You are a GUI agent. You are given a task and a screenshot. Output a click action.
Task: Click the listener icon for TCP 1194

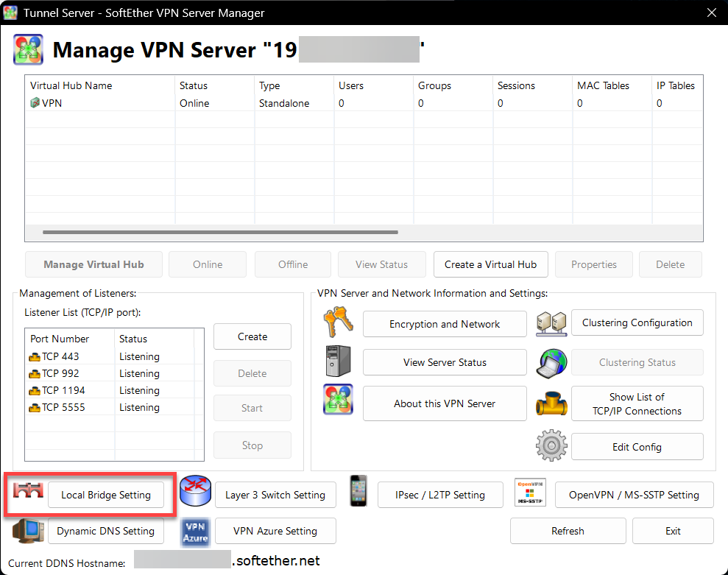pos(35,391)
